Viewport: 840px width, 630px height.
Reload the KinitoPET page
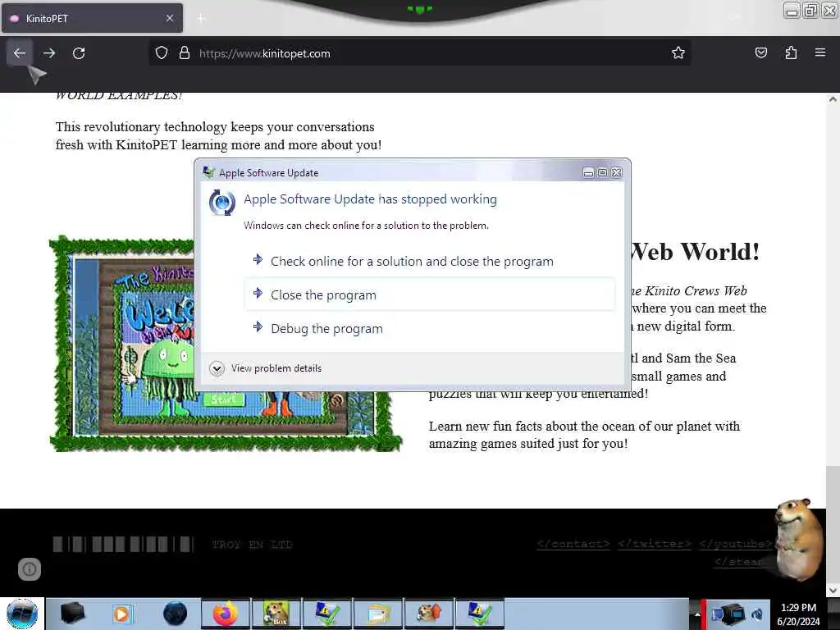79,53
